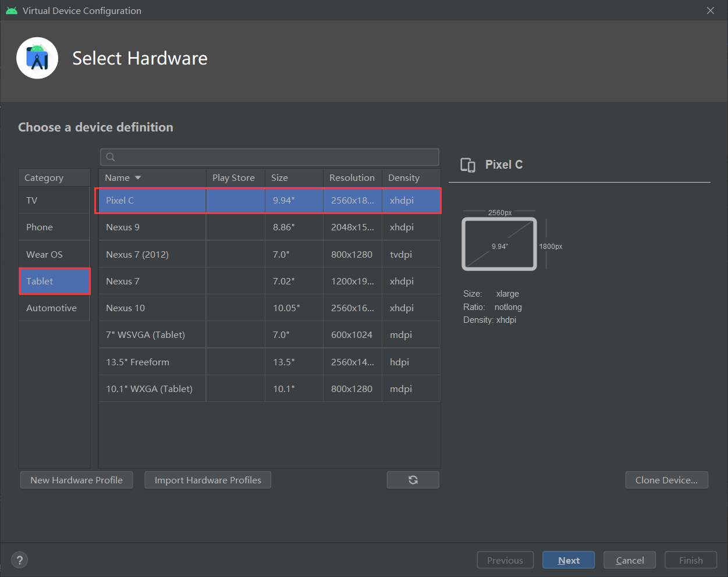Open the help question mark icon
Viewport: 728px width, 577px height.
coord(20,560)
